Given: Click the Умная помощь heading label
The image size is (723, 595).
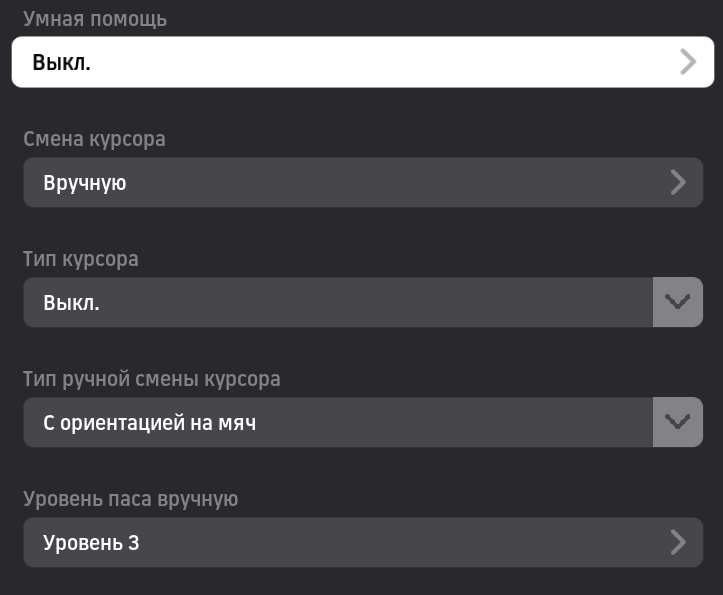Looking at the screenshot, I should coord(95,19).
